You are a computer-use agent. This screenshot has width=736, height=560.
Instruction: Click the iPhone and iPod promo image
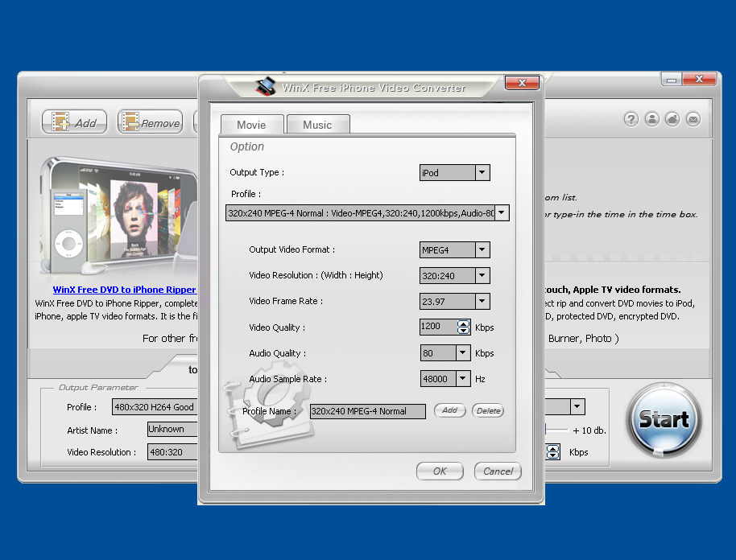118,216
